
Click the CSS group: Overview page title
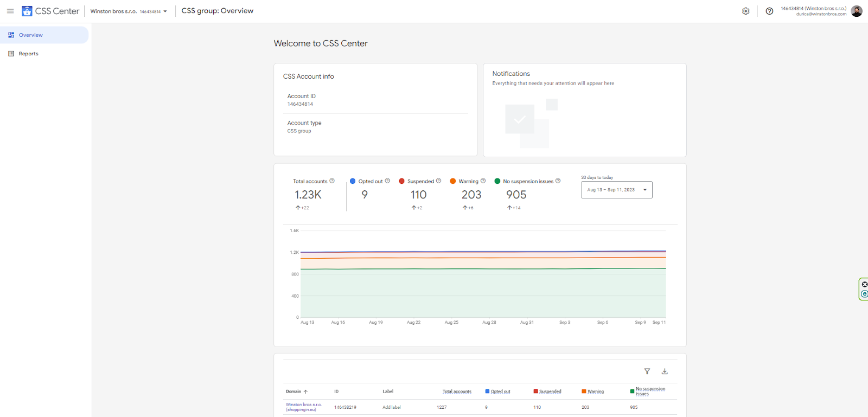(218, 11)
